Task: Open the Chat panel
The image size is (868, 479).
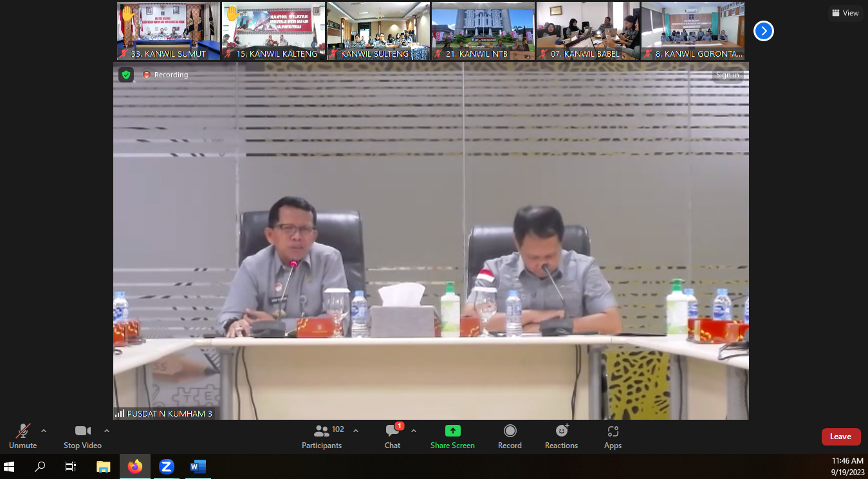Action: point(392,436)
